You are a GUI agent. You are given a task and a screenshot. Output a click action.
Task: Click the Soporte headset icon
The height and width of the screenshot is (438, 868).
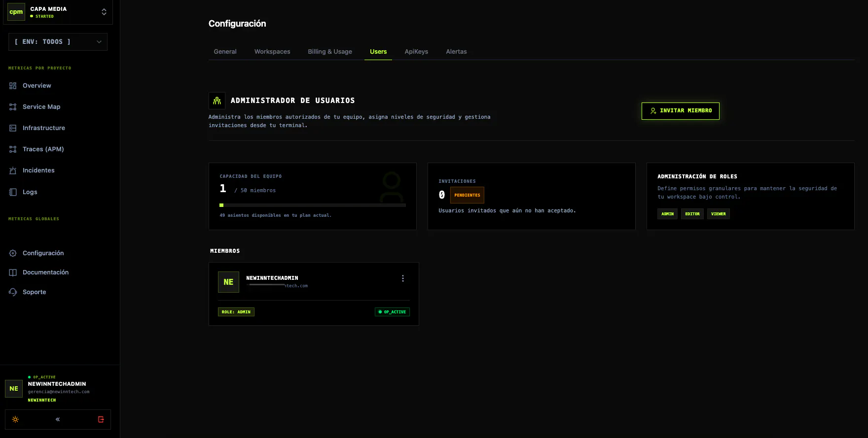pos(13,292)
